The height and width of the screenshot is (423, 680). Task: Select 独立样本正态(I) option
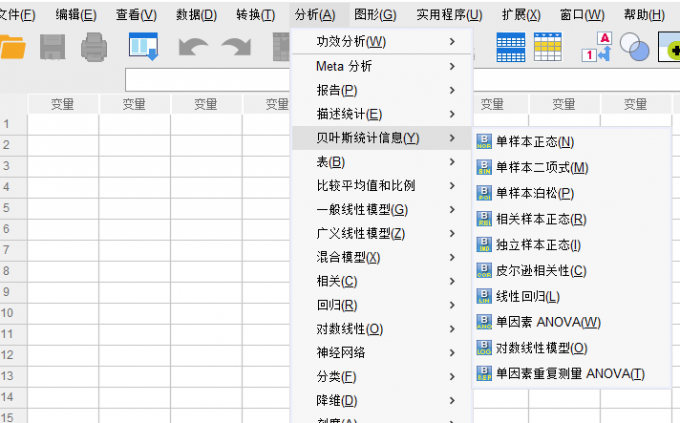pyautogui.click(x=571, y=245)
